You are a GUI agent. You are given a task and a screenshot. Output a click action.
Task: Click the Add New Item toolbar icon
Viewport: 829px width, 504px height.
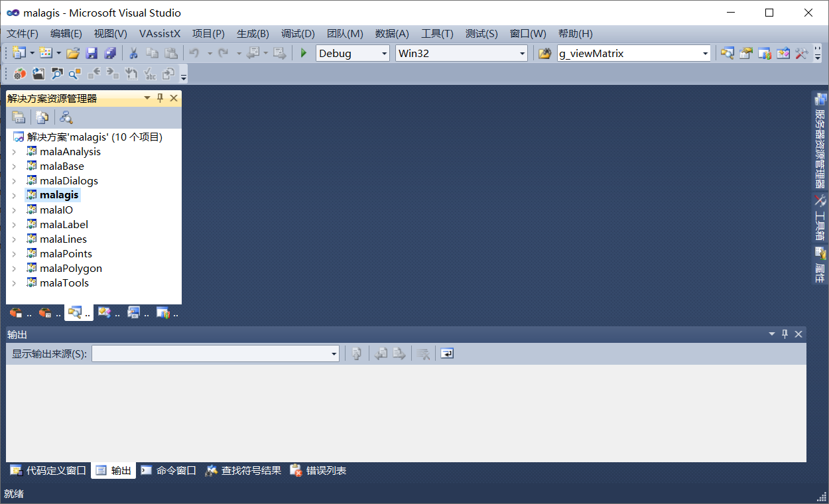(46, 53)
